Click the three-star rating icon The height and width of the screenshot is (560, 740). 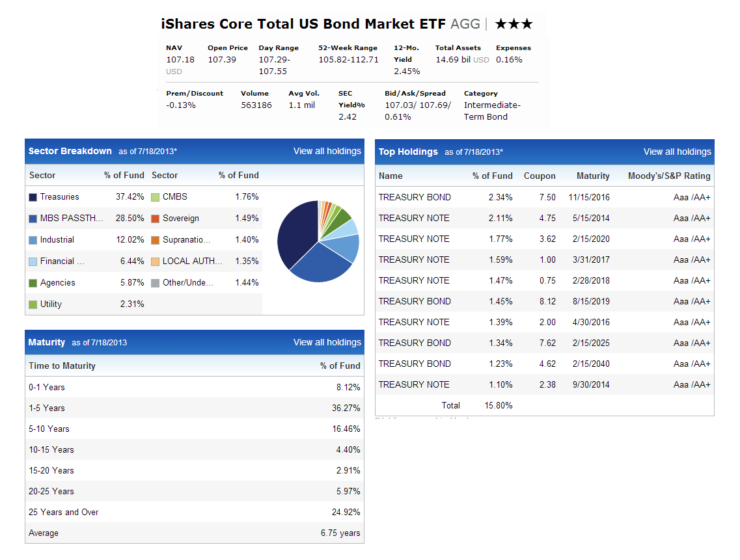click(514, 23)
